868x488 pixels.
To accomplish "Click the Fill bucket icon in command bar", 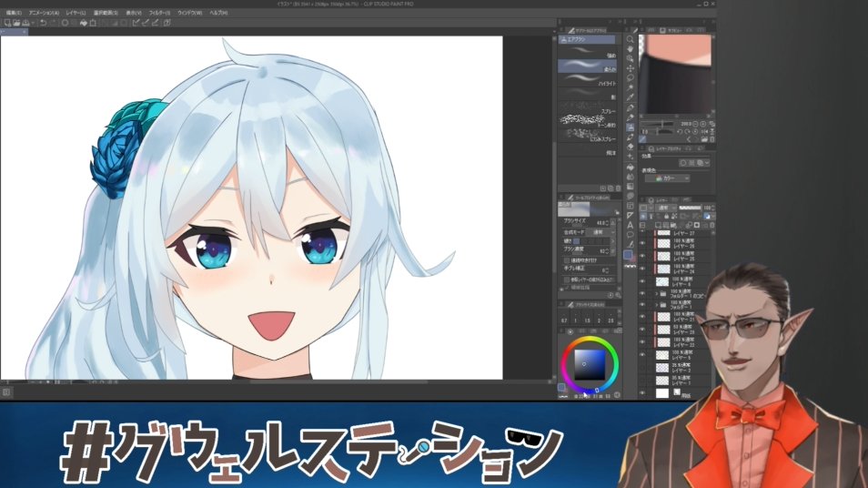I will [x=84, y=24].
